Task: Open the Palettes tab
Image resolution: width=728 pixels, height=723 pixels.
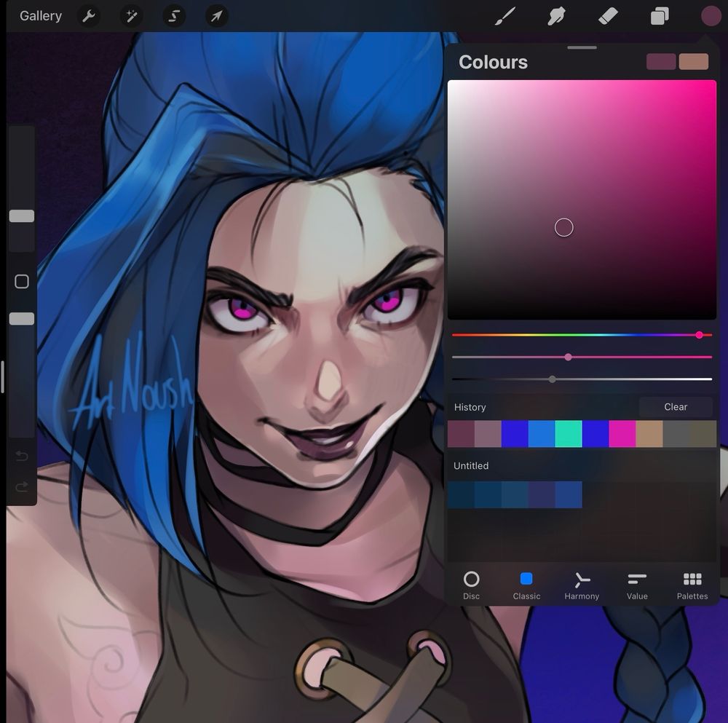Action: [692, 585]
